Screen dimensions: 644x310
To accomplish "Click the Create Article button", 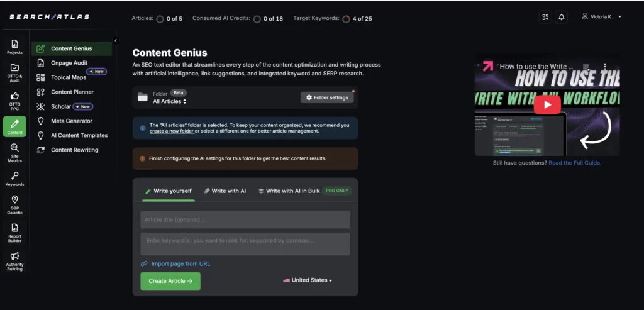I will point(170,281).
